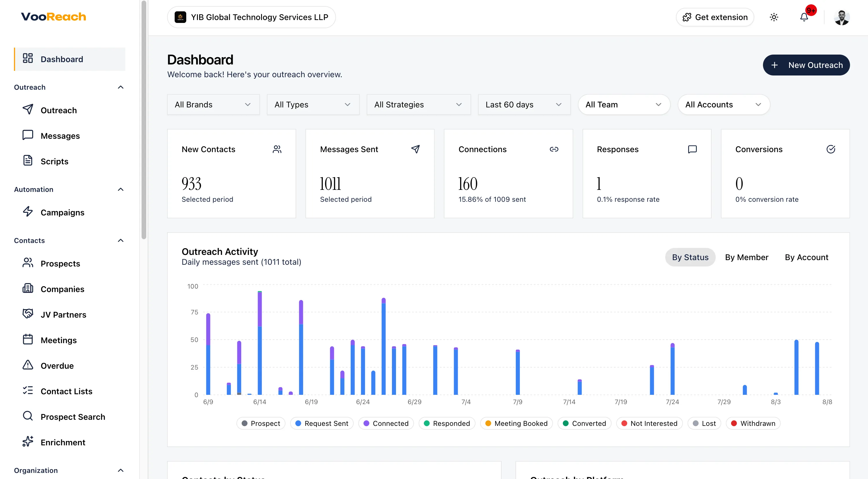The width and height of the screenshot is (868, 479).
Task: Click the Messages Sent plane icon
Action: [415, 149]
